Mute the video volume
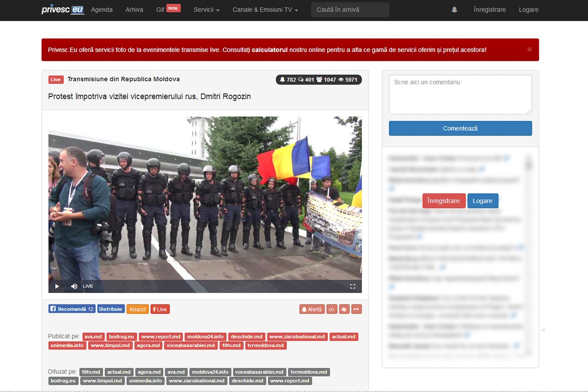 point(74,286)
